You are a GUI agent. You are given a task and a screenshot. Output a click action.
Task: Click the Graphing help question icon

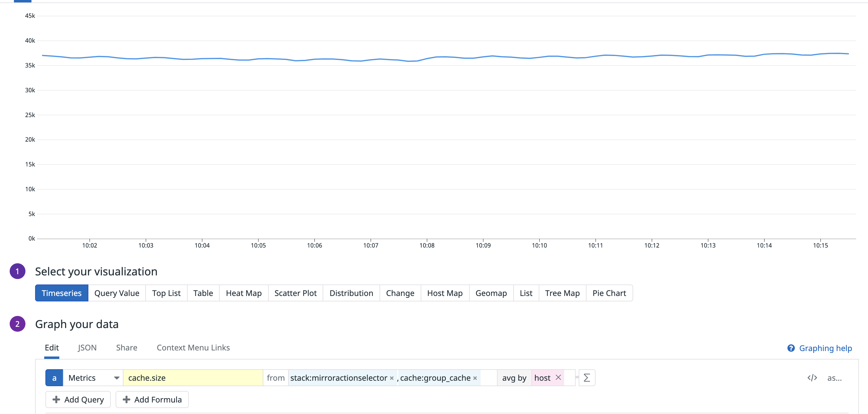tap(791, 348)
